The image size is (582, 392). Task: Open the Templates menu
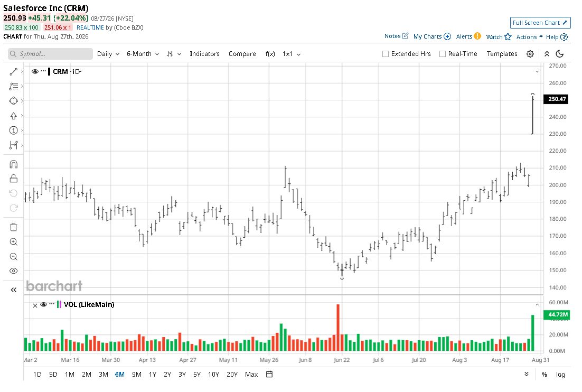click(502, 54)
